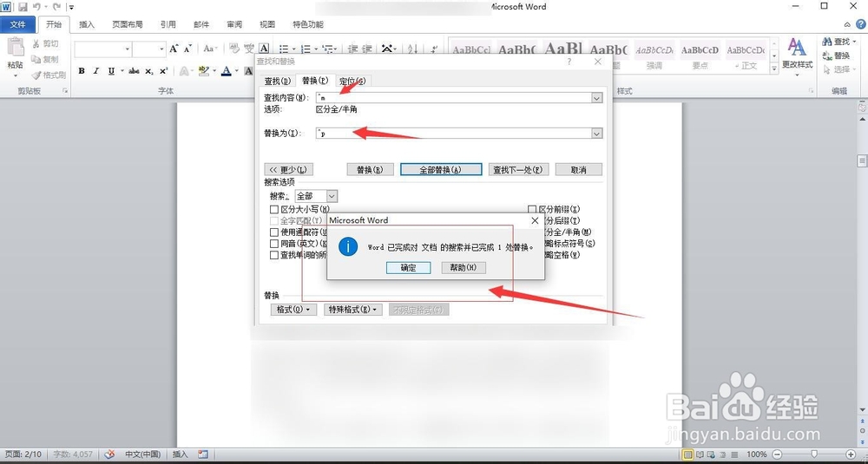This screenshot has height=464, width=868.
Task: Enable 使用通配符 checkbox
Action: [x=273, y=232]
